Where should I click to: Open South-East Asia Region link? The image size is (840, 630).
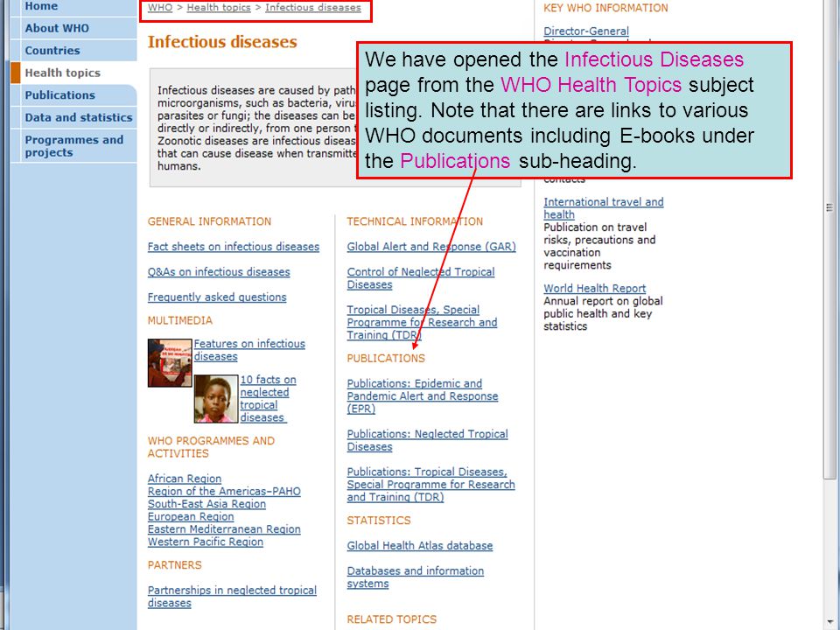(x=206, y=504)
